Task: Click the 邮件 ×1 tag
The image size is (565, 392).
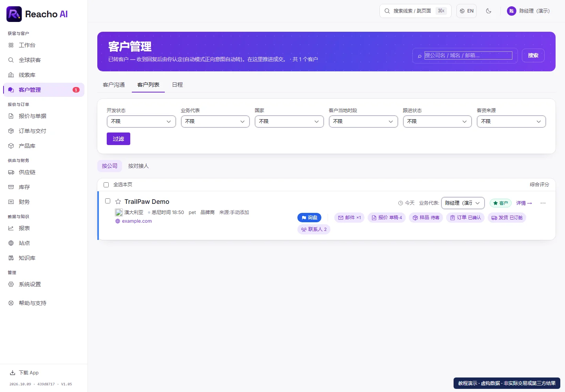Action: 349,218
